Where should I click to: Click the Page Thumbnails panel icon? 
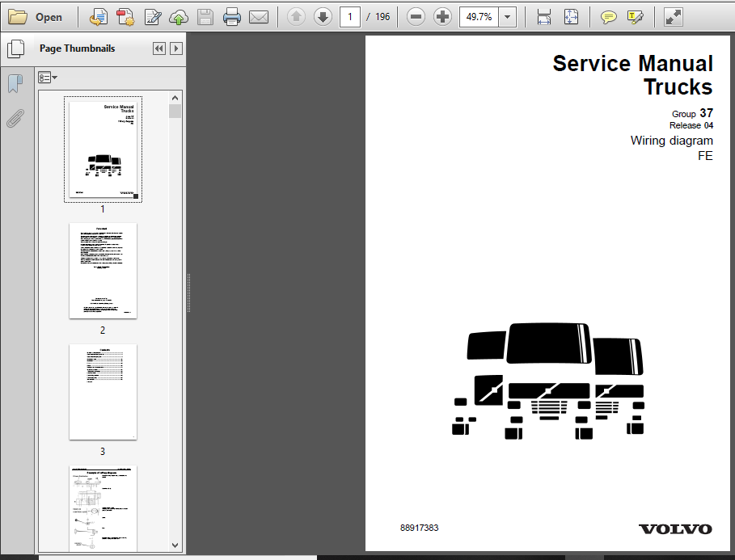tap(16, 48)
